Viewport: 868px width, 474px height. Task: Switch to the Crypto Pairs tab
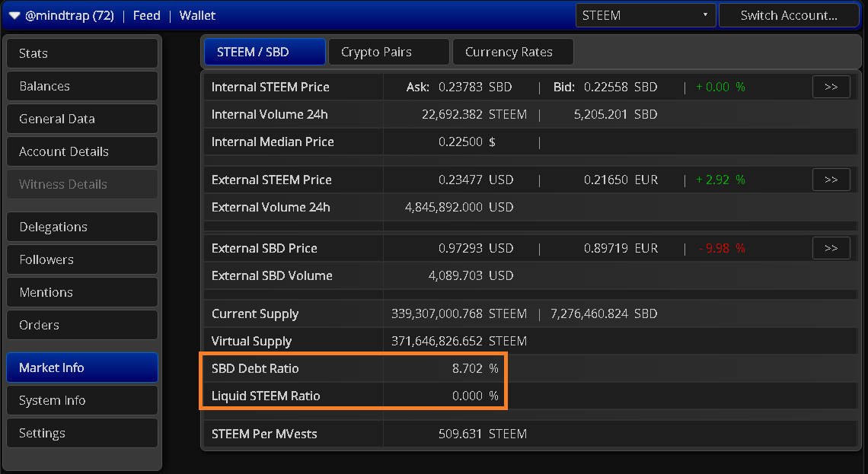click(x=388, y=52)
